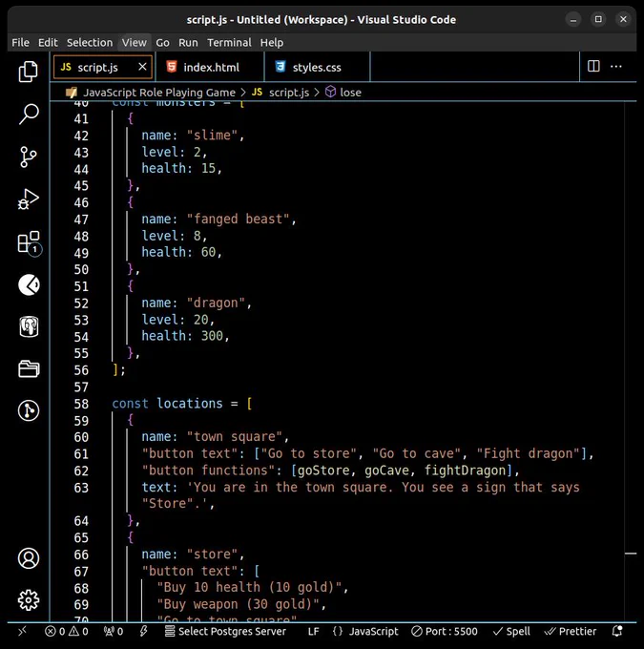Show errors and warnings count in status bar
The image size is (644, 649).
[x=67, y=631]
